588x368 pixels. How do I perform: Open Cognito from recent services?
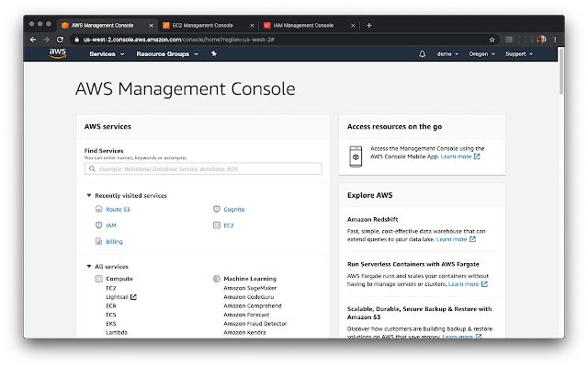tap(234, 210)
